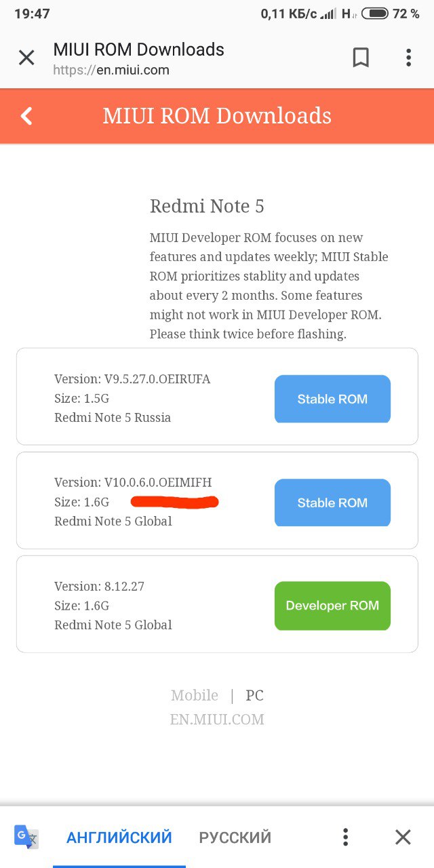
Task: Download Stable ROM V10.0.6.0 Global
Action: (332, 502)
